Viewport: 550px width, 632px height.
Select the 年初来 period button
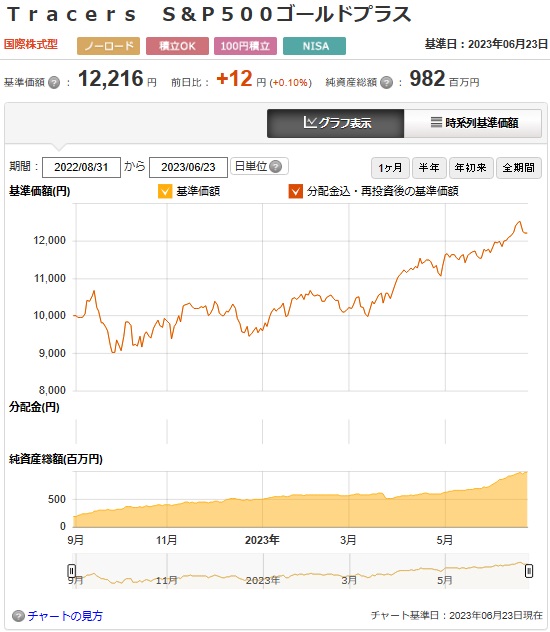471,168
